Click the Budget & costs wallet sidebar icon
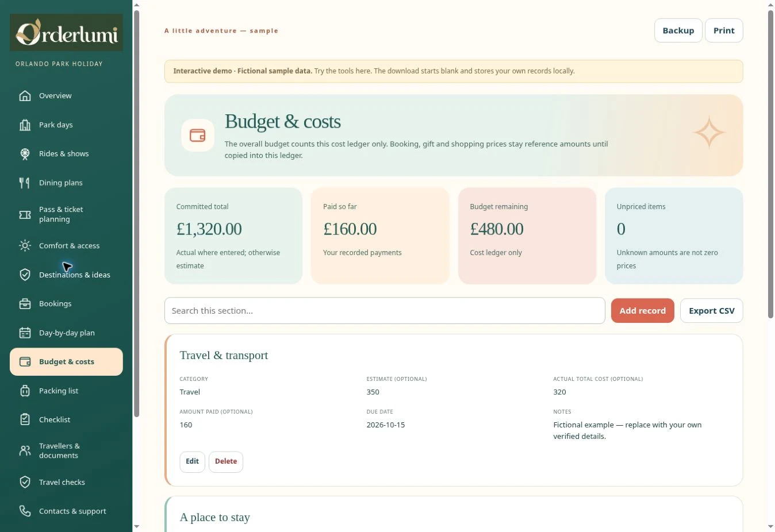This screenshot has height=532, width=775. click(25, 362)
